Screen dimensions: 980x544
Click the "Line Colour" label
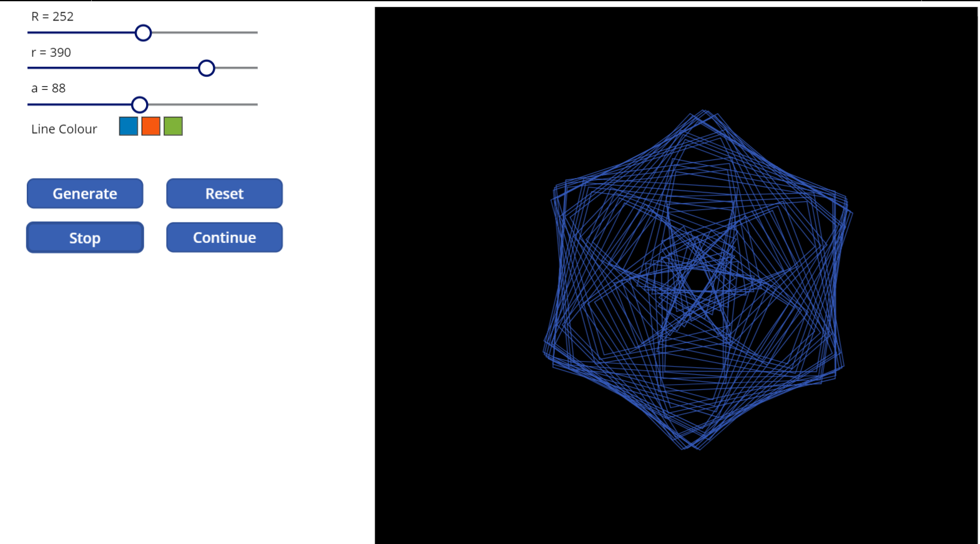(64, 129)
